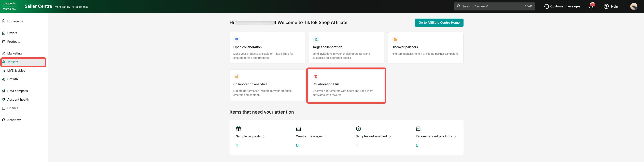Click the Sample requests gift icon
Image resolution: width=644 pixels, height=162 pixels.
[x=238, y=129]
